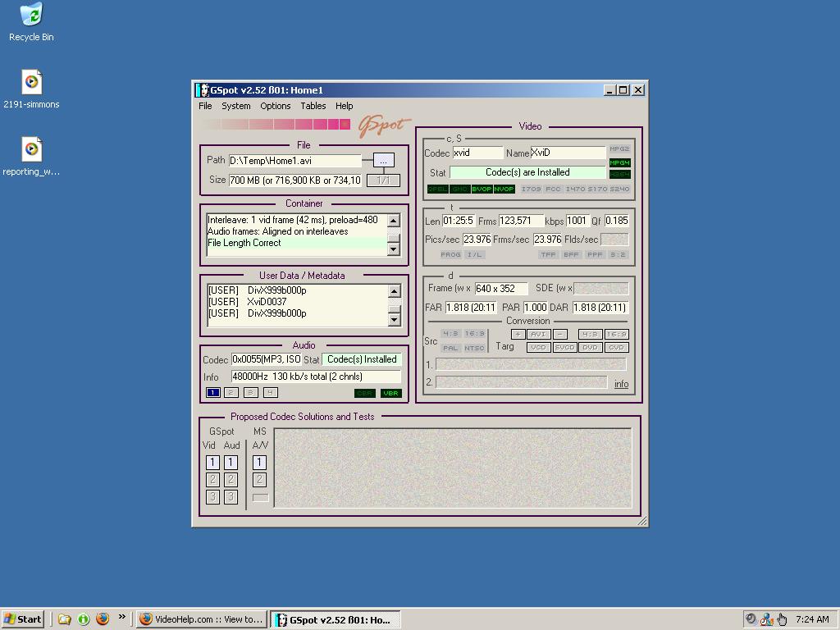The height and width of the screenshot is (630, 840).
Task: Click the browse "..." file button
Action: click(384, 160)
